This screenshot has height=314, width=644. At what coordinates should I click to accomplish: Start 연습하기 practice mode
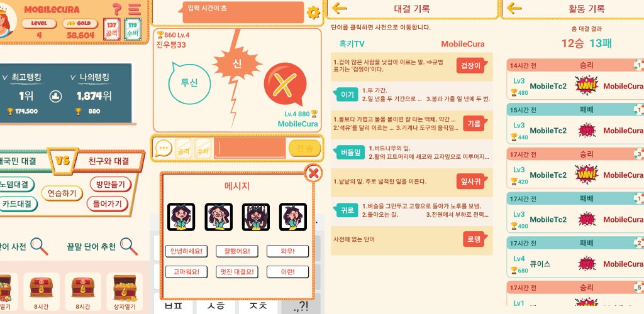coord(62,193)
